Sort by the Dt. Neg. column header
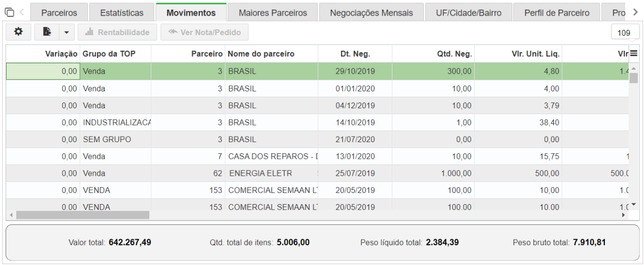 pyautogui.click(x=355, y=54)
